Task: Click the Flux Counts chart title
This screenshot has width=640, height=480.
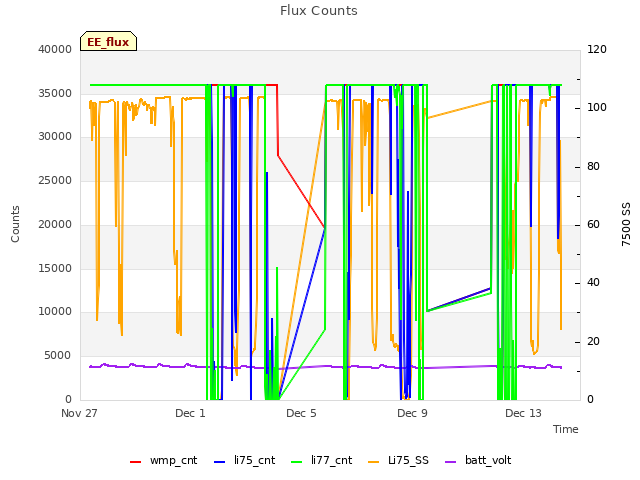Action: coord(319,11)
